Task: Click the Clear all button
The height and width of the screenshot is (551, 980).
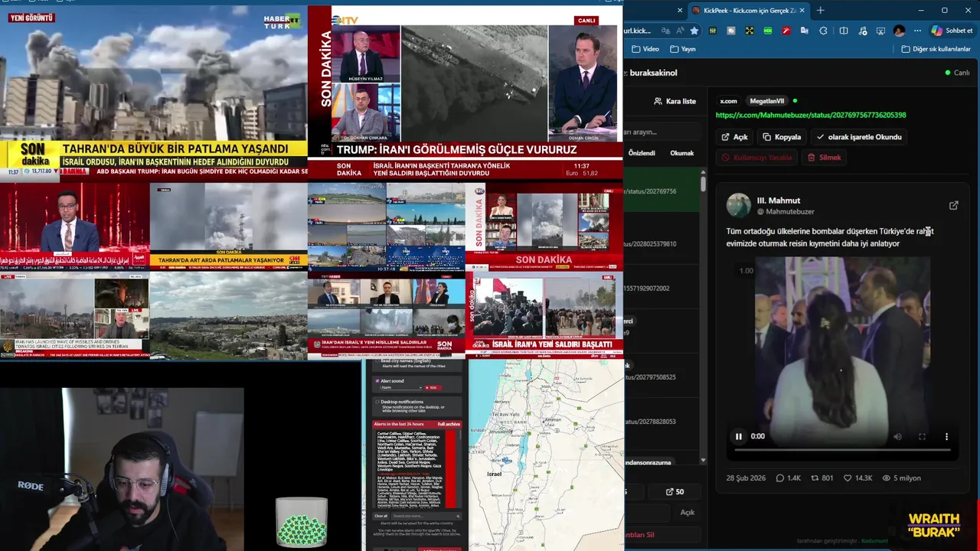Action: pos(381,516)
